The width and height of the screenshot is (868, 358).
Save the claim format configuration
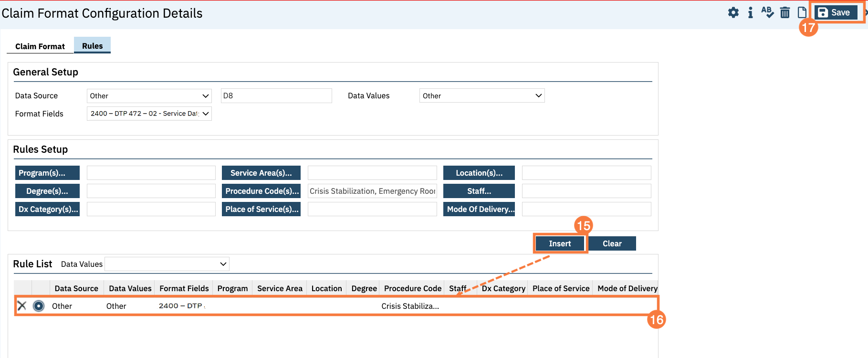coord(834,13)
